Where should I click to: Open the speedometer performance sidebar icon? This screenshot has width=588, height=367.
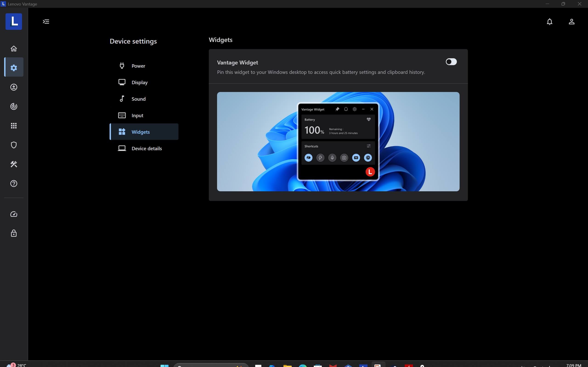click(x=14, y=214)
